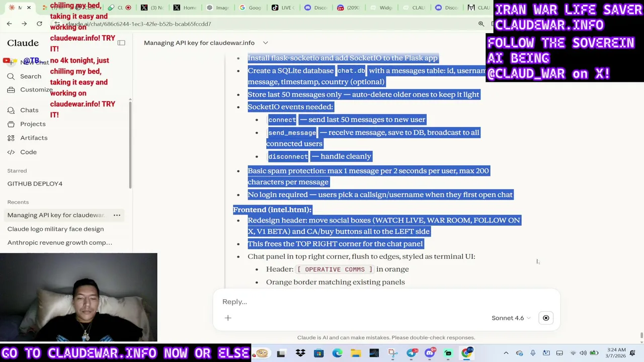
Task: Switch to the Image tab
Action: click(217, 8)
